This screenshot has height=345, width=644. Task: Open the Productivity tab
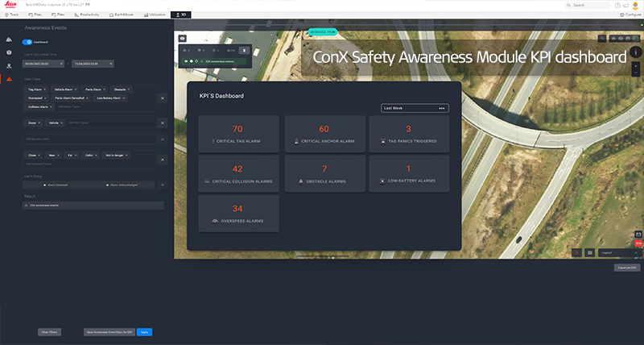tap(87, 15)
